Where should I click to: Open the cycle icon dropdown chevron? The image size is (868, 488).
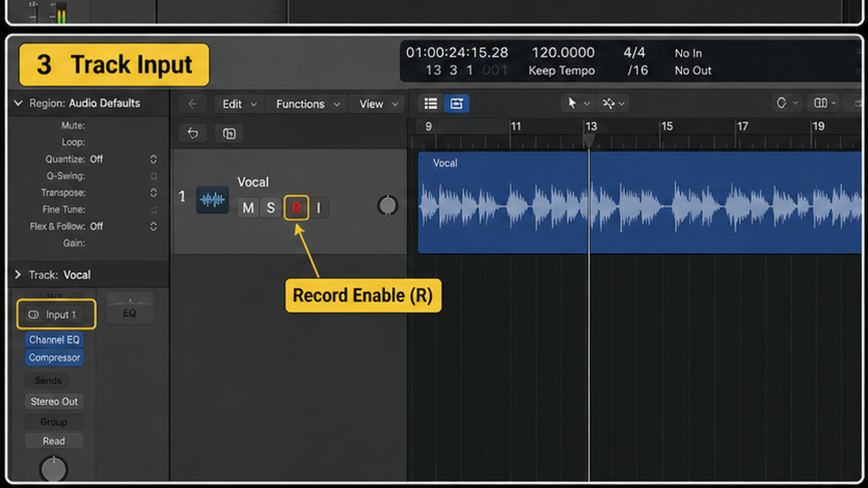click(x=795, y=104)
